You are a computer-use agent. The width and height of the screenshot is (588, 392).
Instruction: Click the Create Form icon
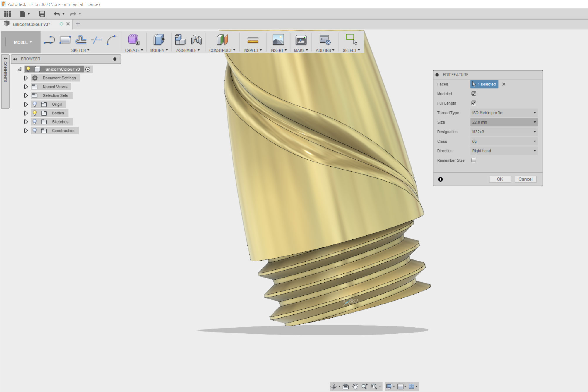tap(133, 40)
